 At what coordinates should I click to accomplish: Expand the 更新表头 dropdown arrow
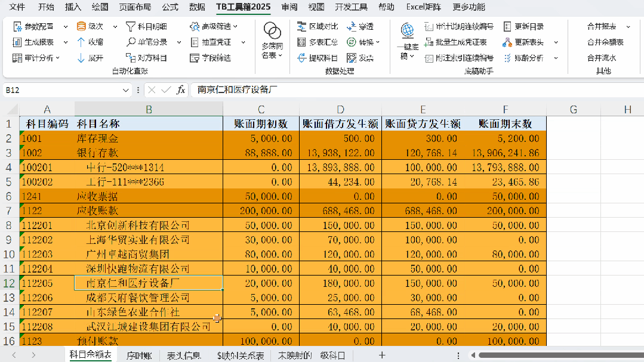point(556,42)
